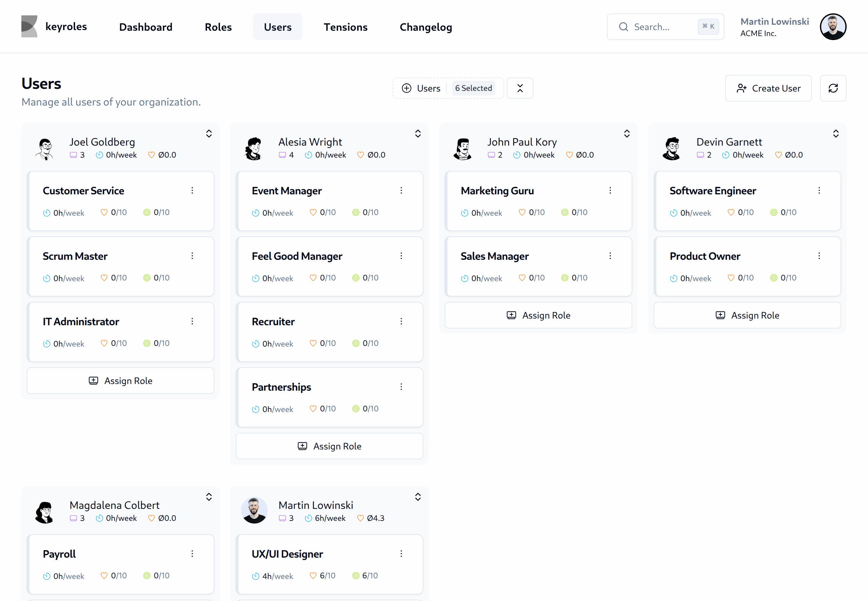Open Martin Lowinski's profile avatar

(833, 26)
